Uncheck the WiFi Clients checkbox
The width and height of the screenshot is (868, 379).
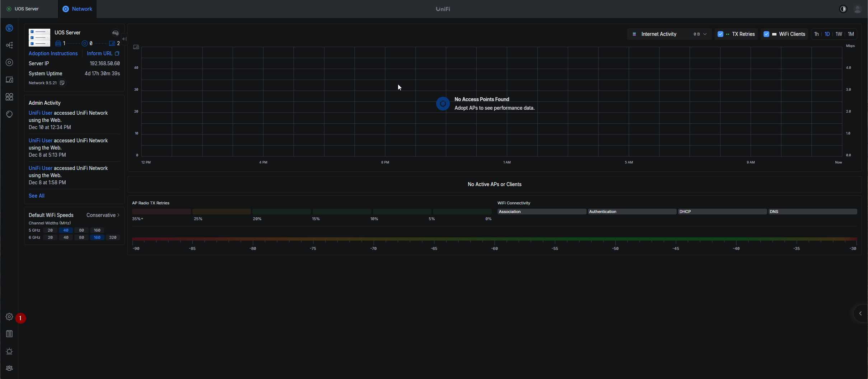tap(766, 34)
